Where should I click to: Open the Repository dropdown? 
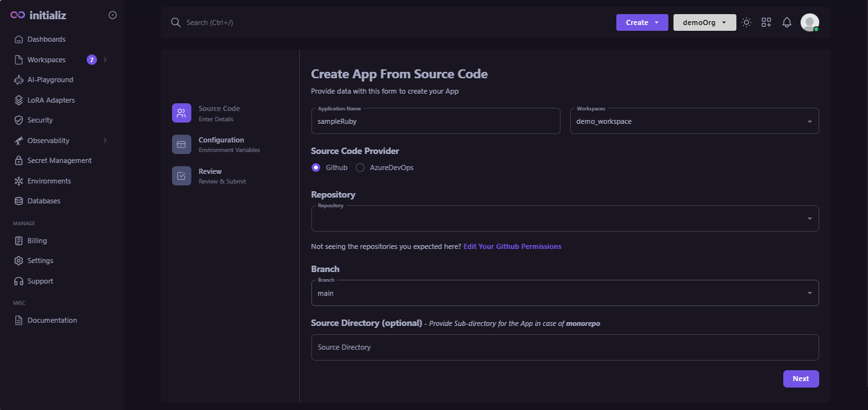coord(565,219)
